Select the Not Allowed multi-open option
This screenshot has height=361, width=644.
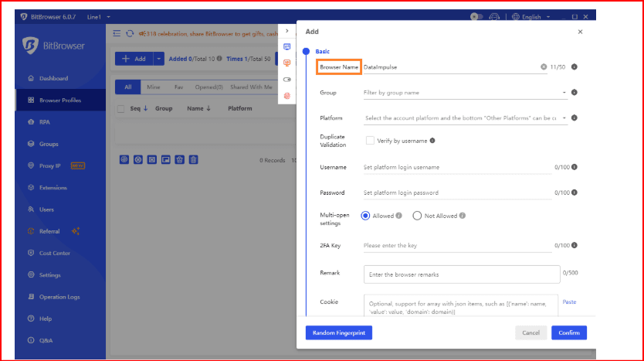(x=418, y=216)
